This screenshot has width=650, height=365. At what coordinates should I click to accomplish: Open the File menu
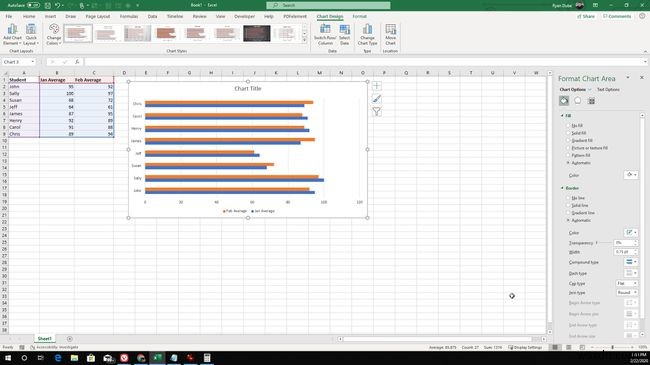[x=9, y=16]
